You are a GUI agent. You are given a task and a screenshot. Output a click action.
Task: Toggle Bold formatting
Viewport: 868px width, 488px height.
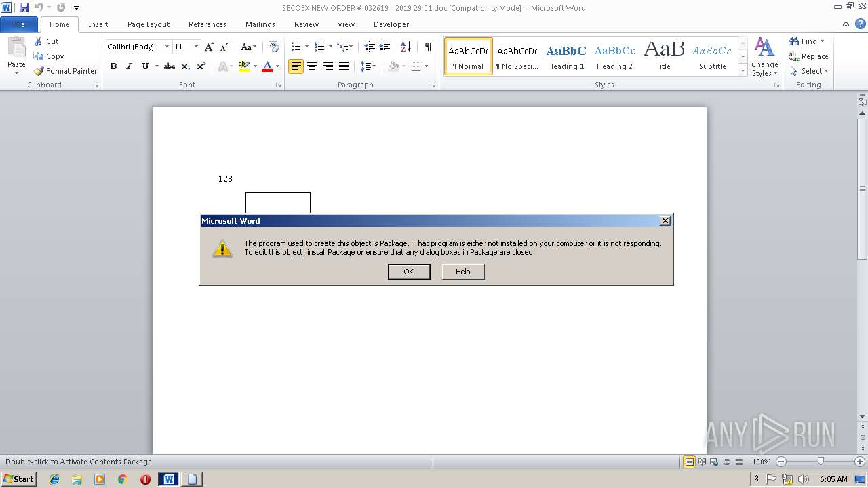pos(113,66)
